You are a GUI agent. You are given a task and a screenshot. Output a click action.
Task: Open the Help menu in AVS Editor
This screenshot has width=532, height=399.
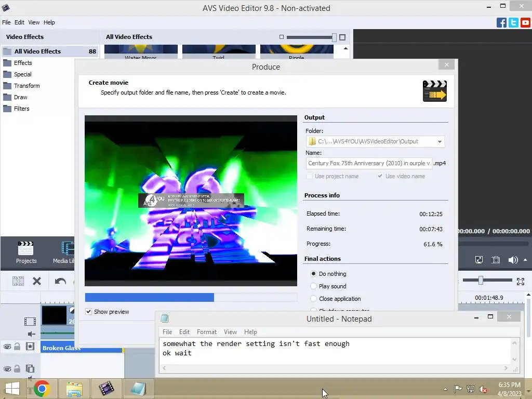[x=49, y=22]
